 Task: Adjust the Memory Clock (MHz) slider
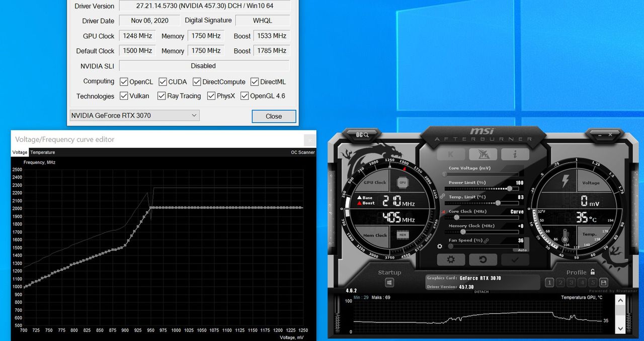coord(481,231)
